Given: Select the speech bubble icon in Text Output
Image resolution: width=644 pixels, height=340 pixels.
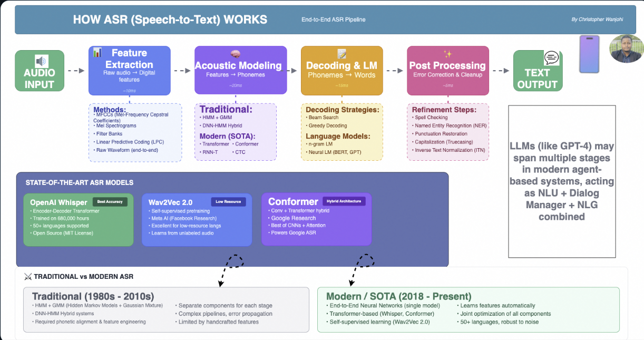Looking at the screenshot, I should pyautogui.click(x=552, y=57).
